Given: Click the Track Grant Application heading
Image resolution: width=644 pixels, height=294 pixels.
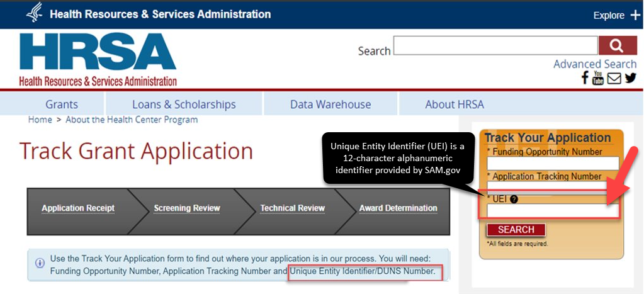Looking at the screenshot, I should click(136, 151).
